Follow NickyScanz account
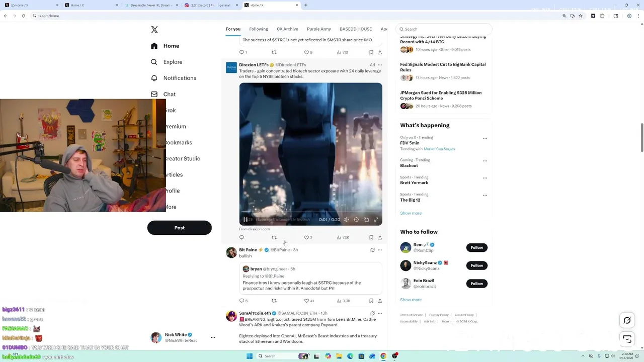 click(x=477, y=265)
